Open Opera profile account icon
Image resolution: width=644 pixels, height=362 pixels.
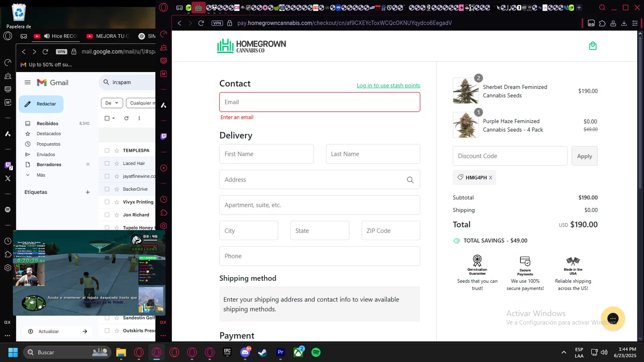point(613,23)
